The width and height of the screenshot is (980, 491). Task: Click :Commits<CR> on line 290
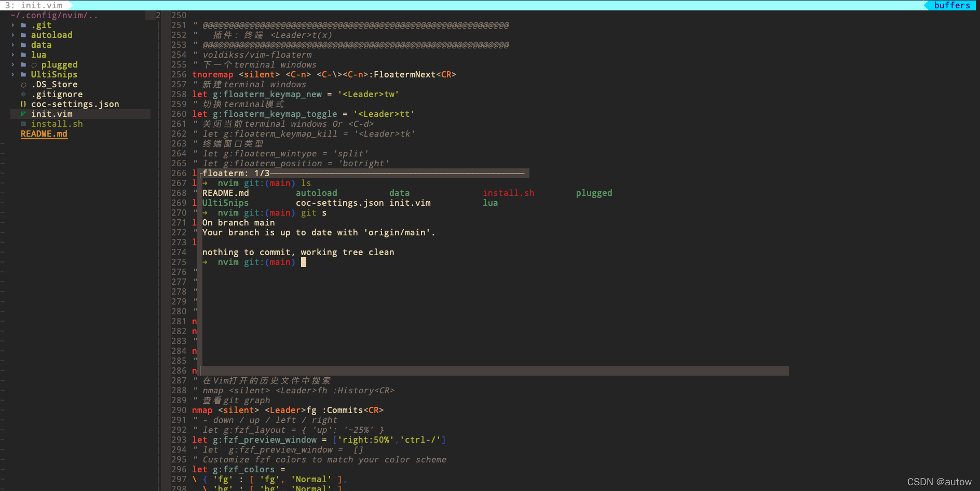(353, 410)
